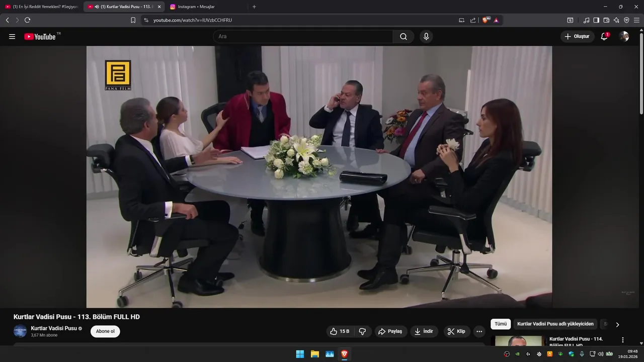644x362 pixels.
Task: Open File Explorer from taskbar
Action: coord(315,354)
